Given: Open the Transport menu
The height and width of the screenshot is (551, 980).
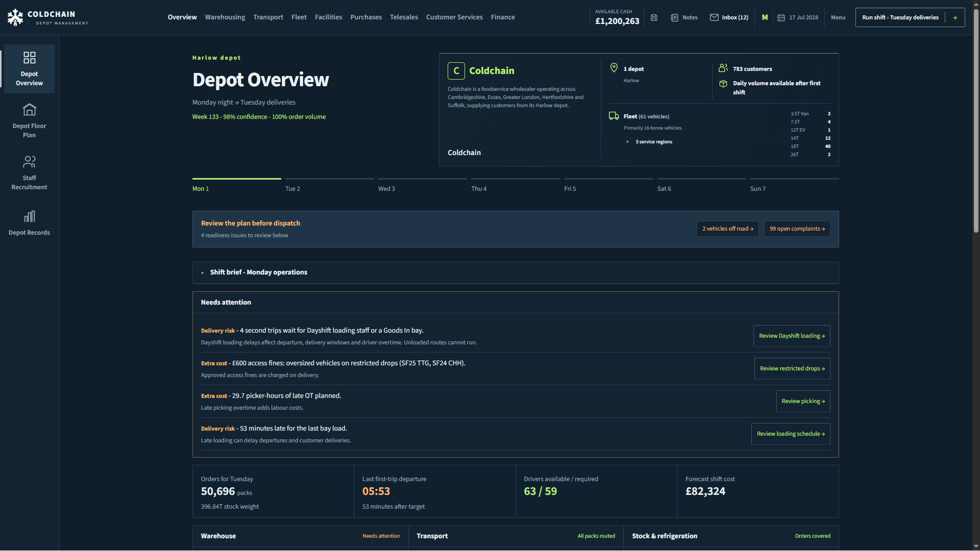Looking at the screenshot, I should (x=268, y=17).
